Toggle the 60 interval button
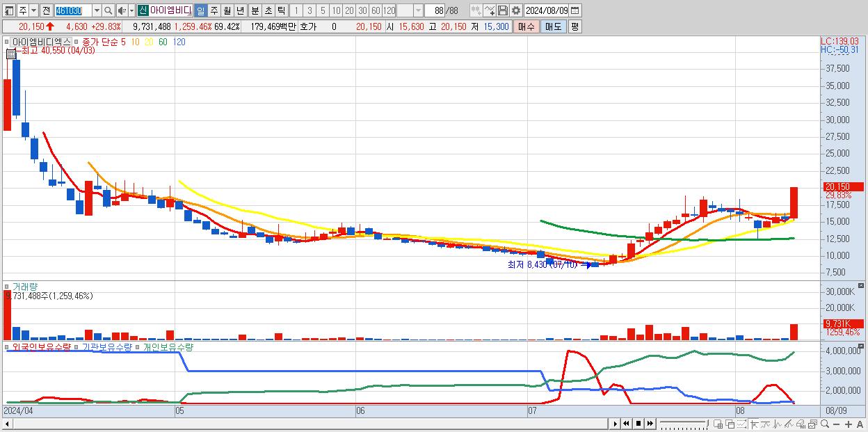 coord(376,10)
